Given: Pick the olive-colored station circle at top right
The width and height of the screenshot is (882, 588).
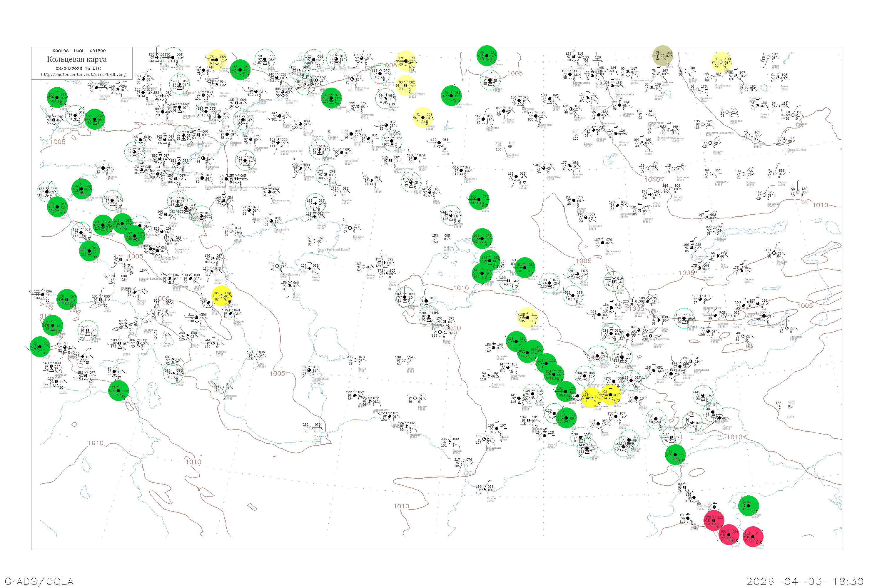Looking at the screenshot, I should (x=662, y=56).
